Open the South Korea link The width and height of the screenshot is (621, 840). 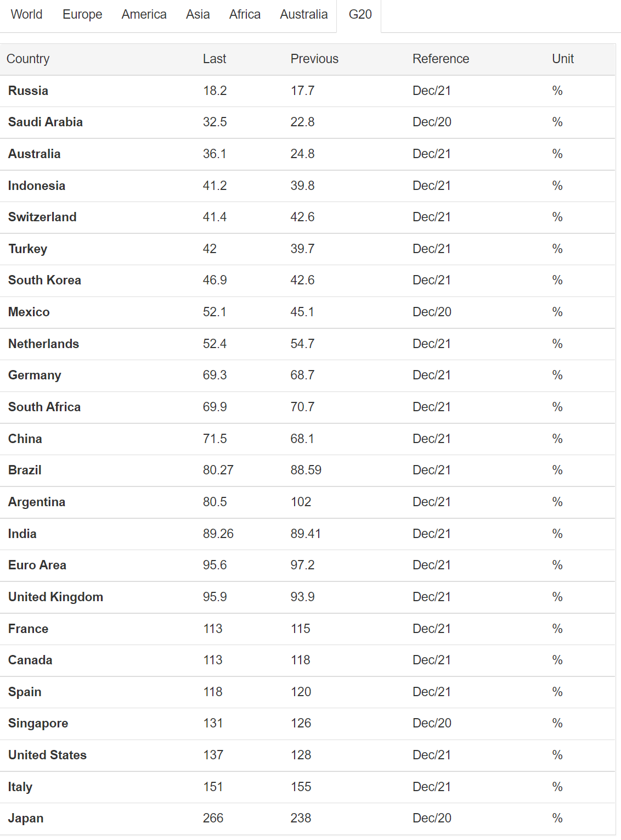(44, 280)
